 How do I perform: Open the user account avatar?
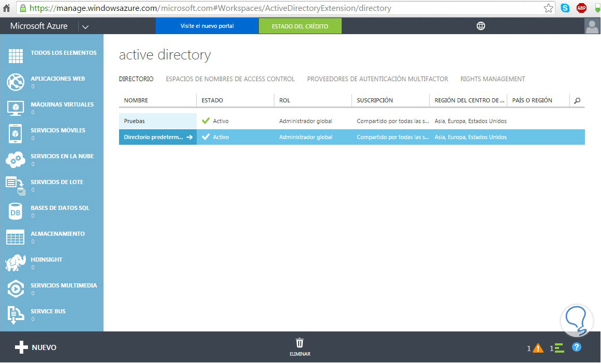tap(592, 26)
